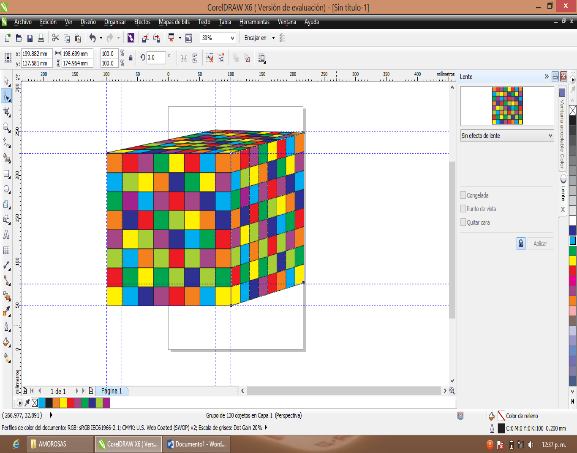577x453 pixels.
Task: Save the document with the Save icon
Action: [30, 38]
